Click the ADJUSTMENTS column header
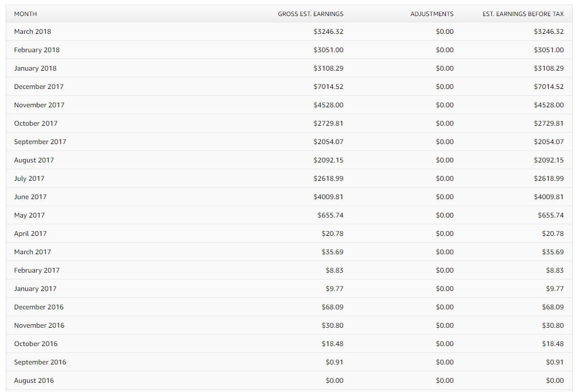 (x=432, y=14)
